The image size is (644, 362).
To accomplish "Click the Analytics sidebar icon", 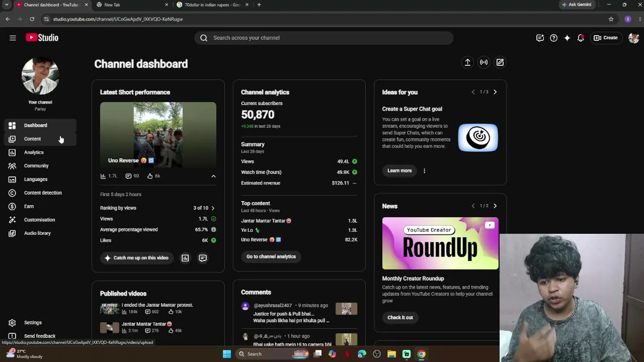I will pos(12,152).
